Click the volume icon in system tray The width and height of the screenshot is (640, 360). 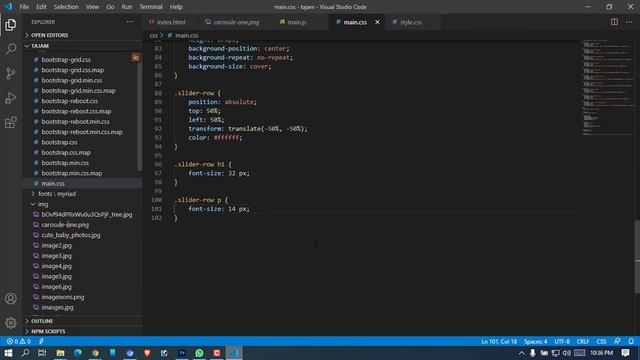[x=567, y=353]
